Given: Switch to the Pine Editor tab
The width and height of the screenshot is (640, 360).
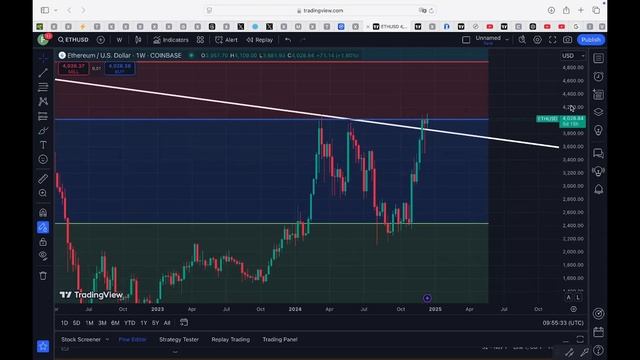Looking at the screenshot, I should click(132, 339).
